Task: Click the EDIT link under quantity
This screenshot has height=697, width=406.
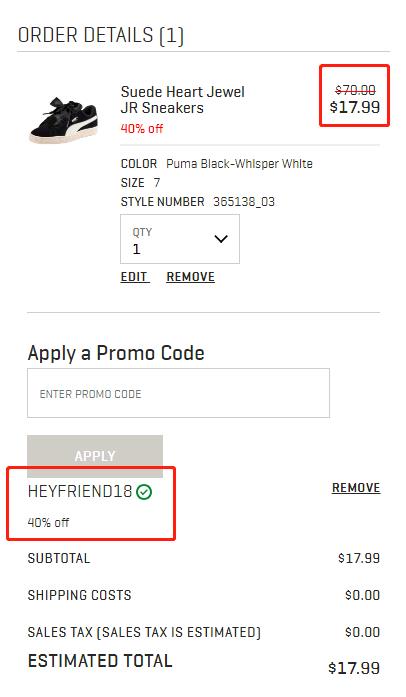Action: point(134,277)
